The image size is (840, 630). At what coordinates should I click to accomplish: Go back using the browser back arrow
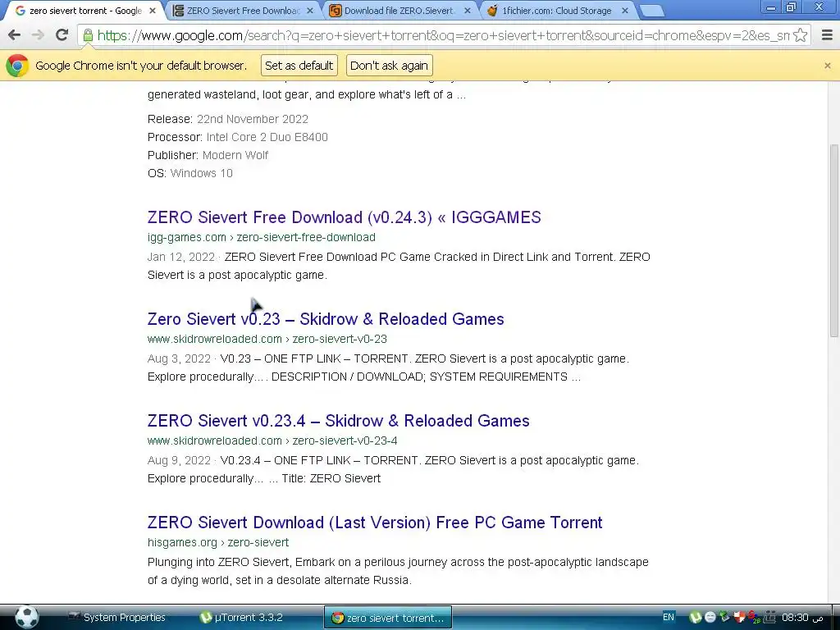click(x=15, y=35)
